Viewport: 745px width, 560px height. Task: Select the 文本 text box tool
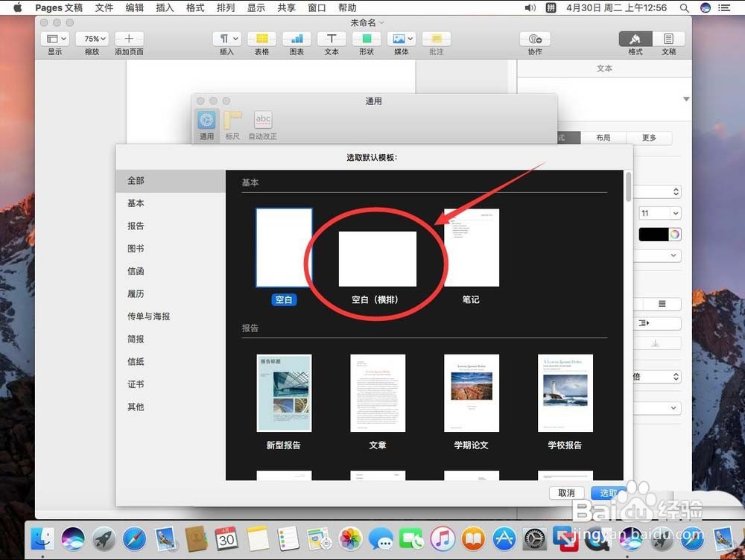pyautogui.click(x=332, y=39)
